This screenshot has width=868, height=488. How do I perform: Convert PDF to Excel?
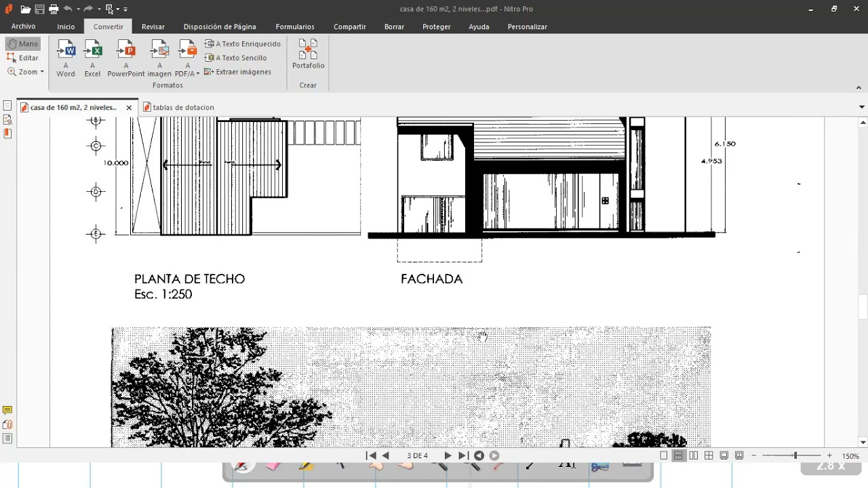[x=93, y=58]
